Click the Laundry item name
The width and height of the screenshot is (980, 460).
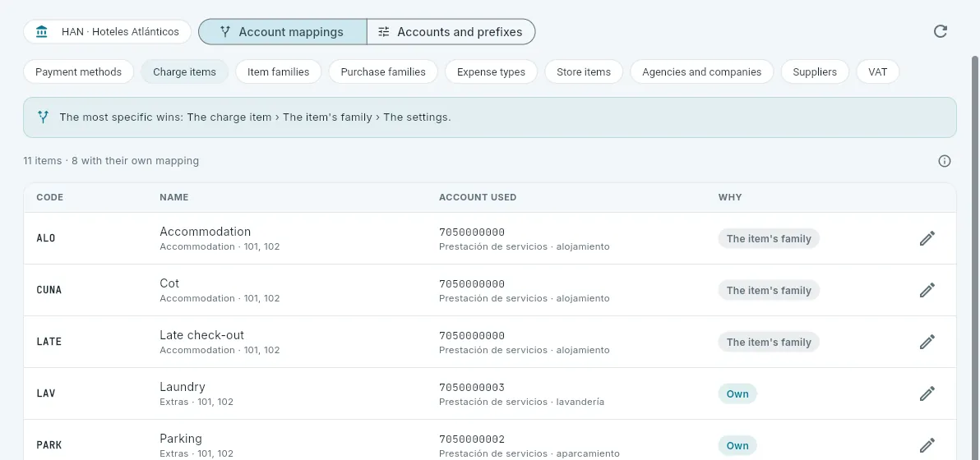183,387
